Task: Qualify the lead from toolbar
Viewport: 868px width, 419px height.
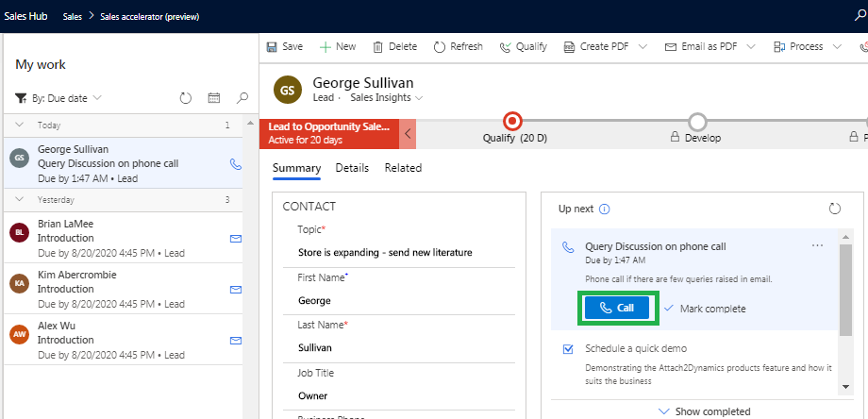Action: [523, 46]
